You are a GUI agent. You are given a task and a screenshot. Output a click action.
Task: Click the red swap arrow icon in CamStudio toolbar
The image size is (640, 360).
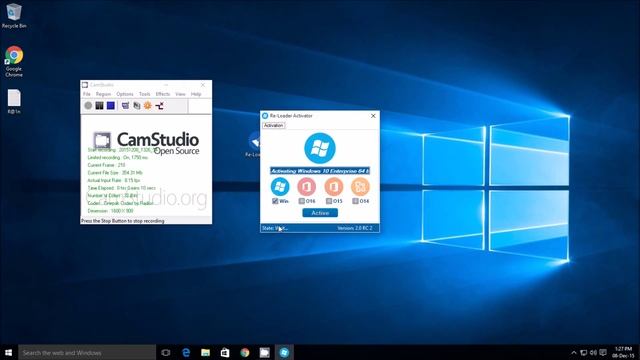coord(159,106)
